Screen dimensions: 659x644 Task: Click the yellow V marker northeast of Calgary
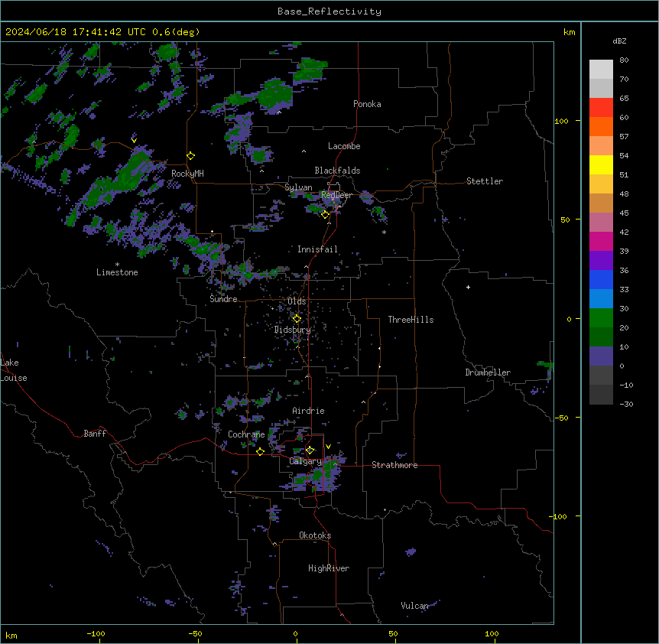(328, 447)
